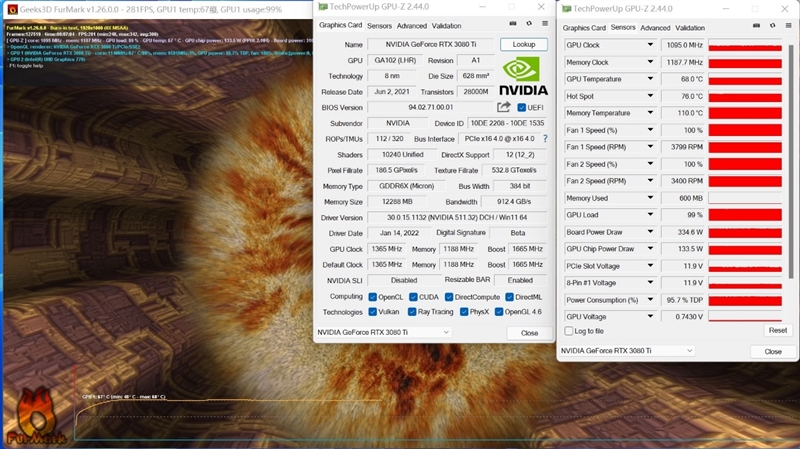The width and height of the screenshot is (800, 449).
Task: Click the screenshot camera icon in the Sensors window
Action: point(757,26)
